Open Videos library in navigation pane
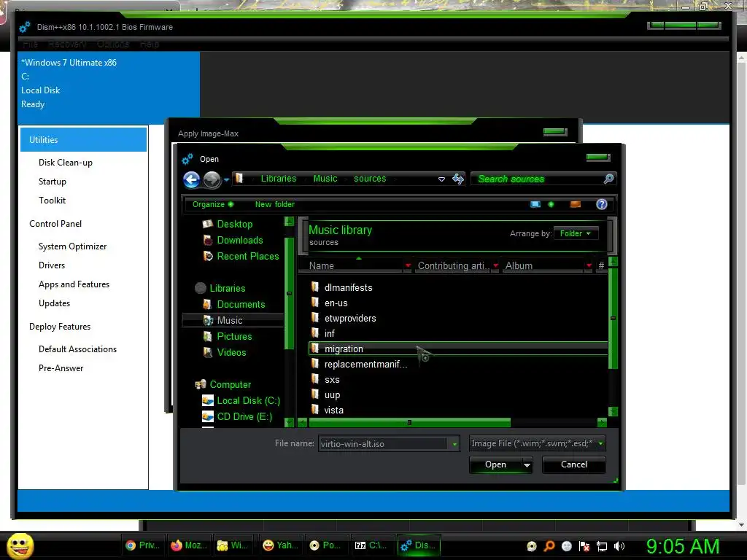This screenshot has width=747, height=560. (x=231, y=352)
